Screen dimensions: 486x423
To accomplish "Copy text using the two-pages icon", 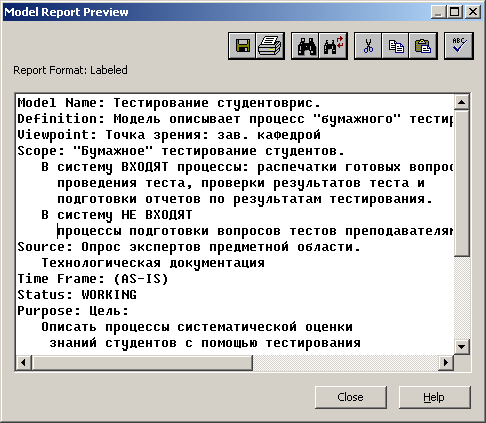I will coord(395,46).
